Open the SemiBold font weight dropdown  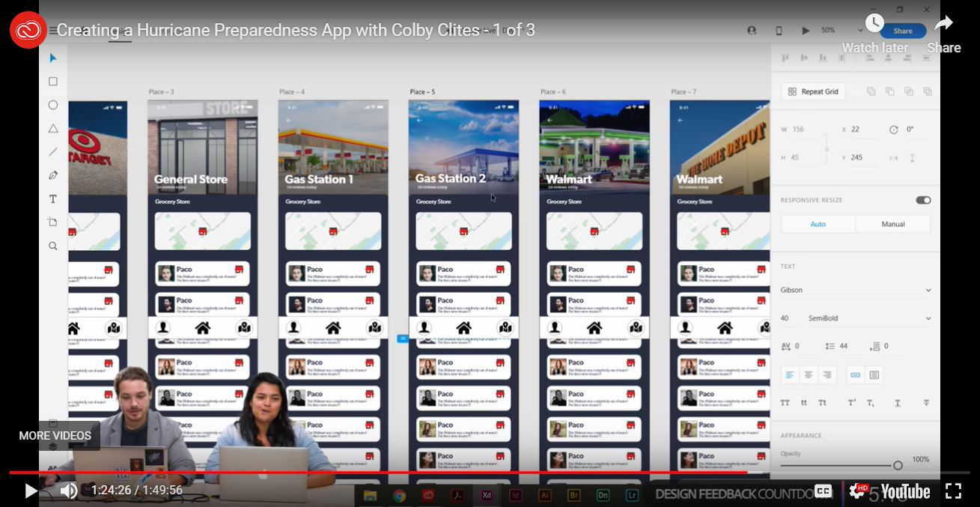point(869,318)
